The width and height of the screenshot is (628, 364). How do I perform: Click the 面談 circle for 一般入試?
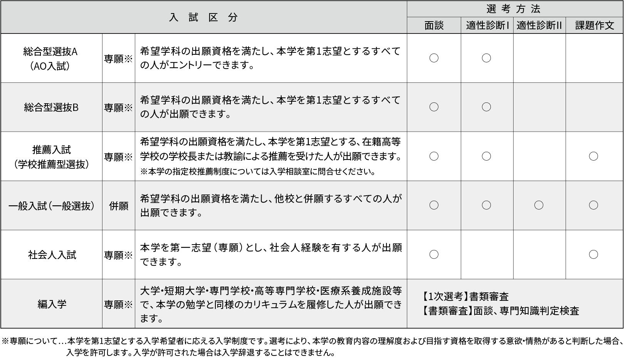coord(434,205)
